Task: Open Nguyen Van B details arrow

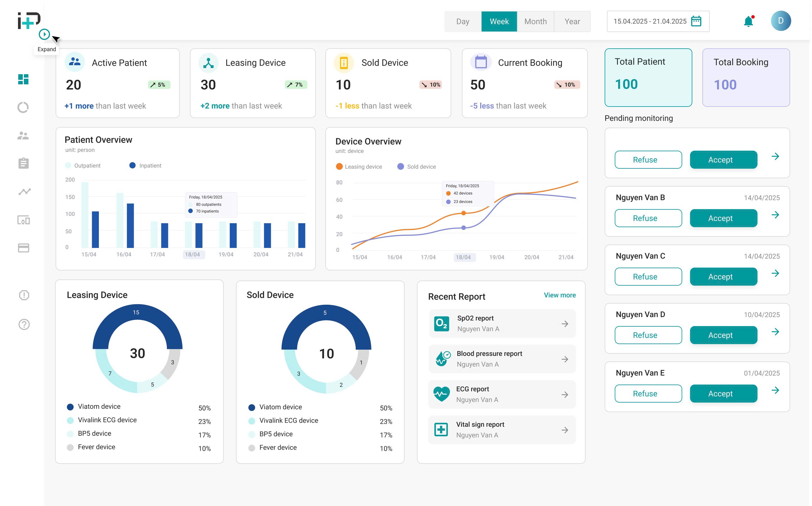Action: tap(775, 214)
